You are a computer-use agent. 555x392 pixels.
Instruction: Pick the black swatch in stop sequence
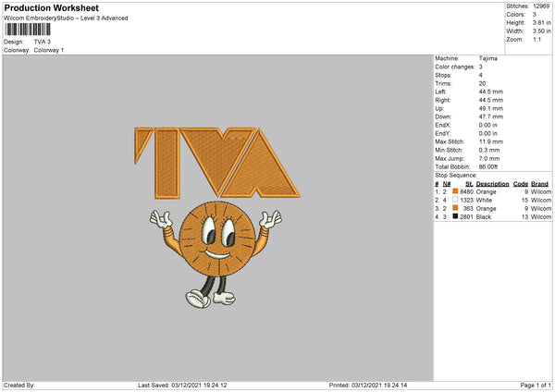pos(455,216)
